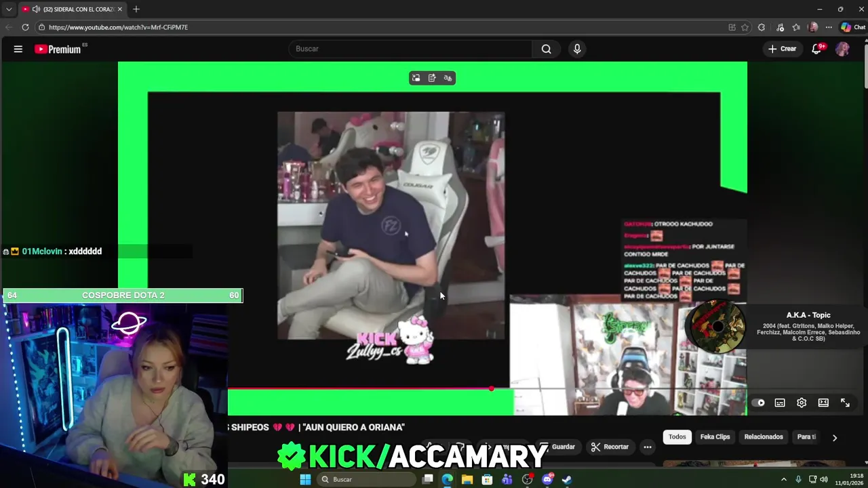868x488 pixels.
Task: Open video player settings gear
Action: pos(802,403)
